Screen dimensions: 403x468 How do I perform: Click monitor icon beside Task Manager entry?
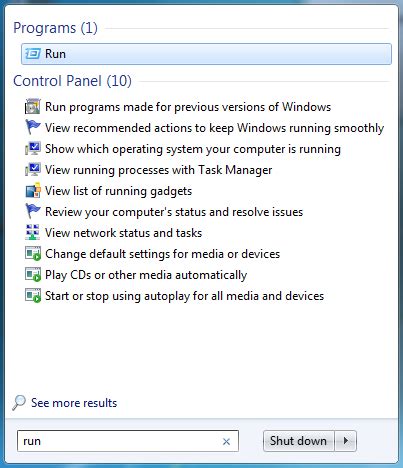click(x=33, y=170)
